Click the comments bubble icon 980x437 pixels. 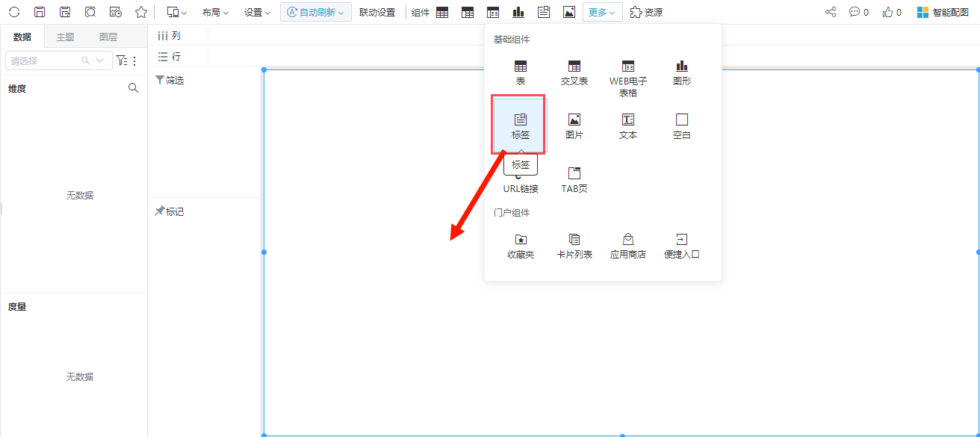855,12
